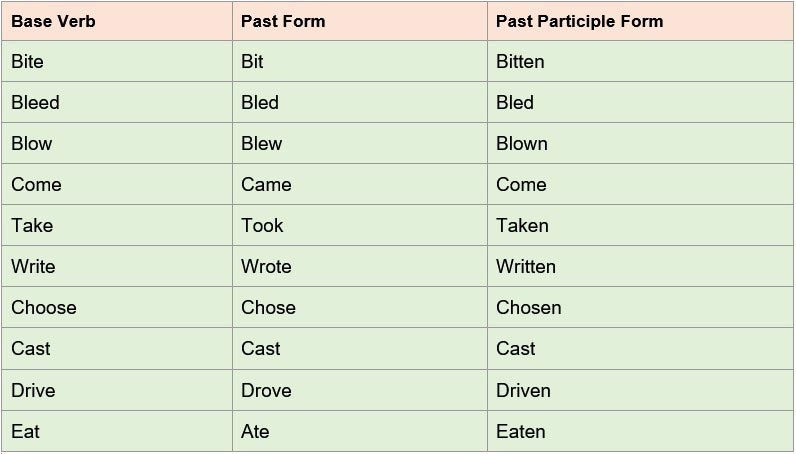This screenshot has width=796, height=454.
Task: Click the Eaten cell
Action: pyautogui.click(x=521, y=431)
